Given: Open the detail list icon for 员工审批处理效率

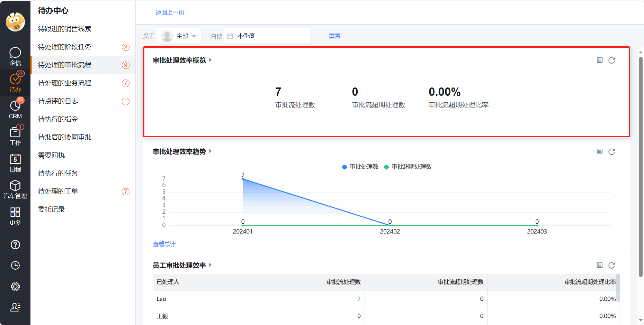Looking at the screenshot, I should [600, 265].
